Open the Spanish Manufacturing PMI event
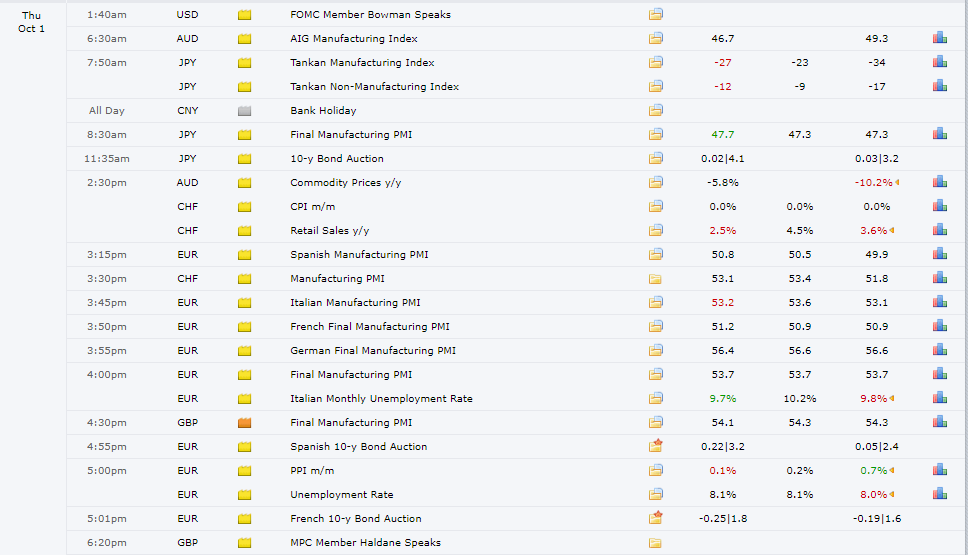The image size is (968, 555). (359, 254)
